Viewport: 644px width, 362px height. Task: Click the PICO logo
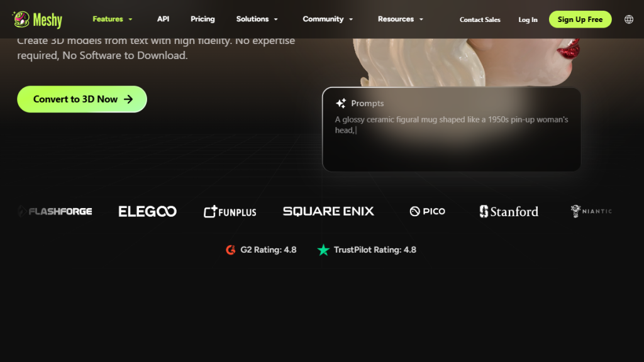coord(428,211)
